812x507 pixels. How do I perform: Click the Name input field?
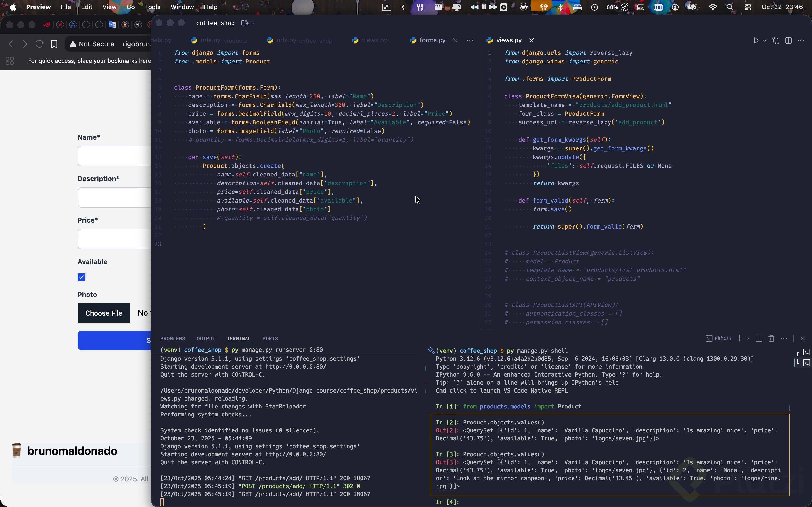(114, 156)
